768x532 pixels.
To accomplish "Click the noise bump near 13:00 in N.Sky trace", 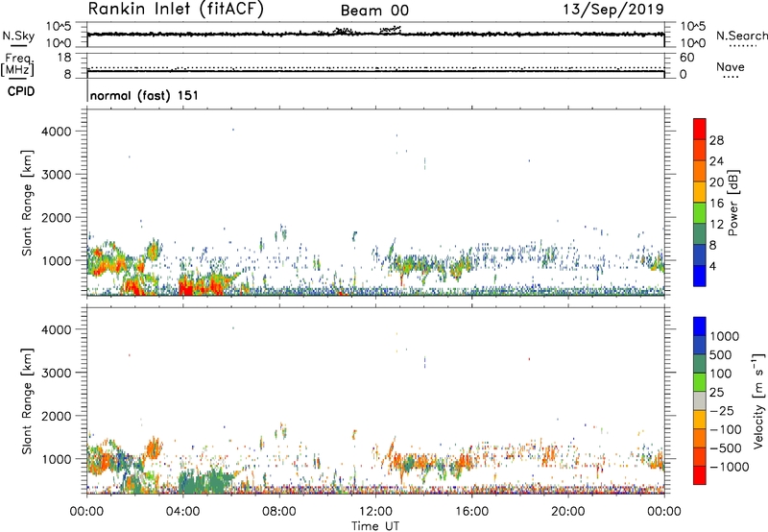I will pyautogui.click(x=391, y=30).
